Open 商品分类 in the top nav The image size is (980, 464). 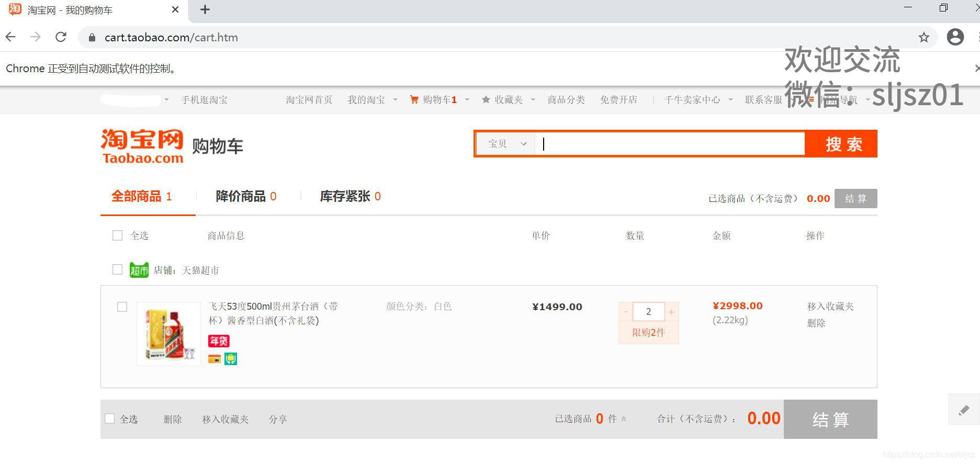pos(566,99)
